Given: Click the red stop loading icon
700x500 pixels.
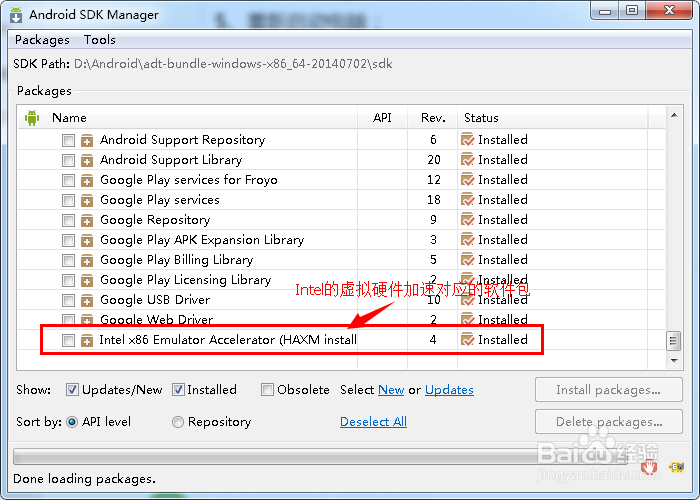Looking at the screenshot, I should point(649,467).
